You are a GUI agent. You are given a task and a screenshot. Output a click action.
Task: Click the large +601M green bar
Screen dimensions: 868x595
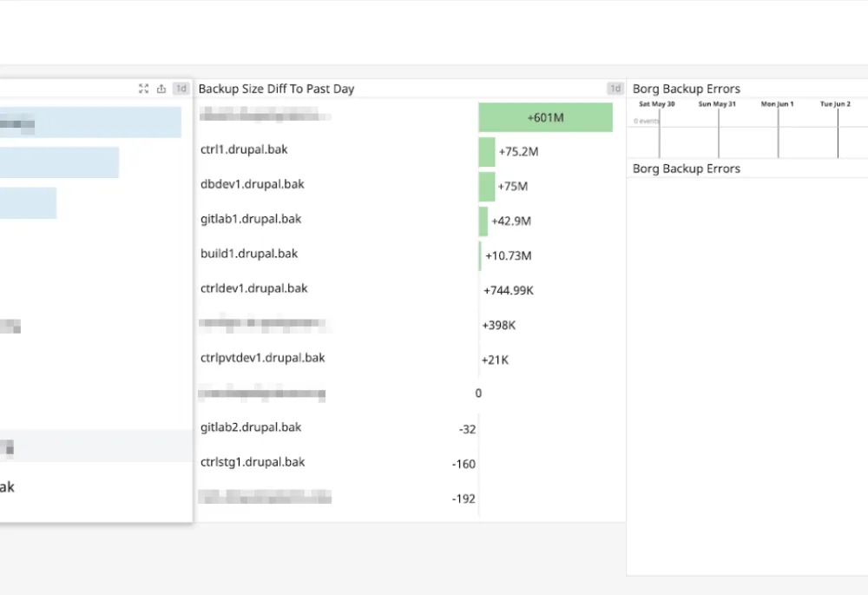(x=545, y=116)
